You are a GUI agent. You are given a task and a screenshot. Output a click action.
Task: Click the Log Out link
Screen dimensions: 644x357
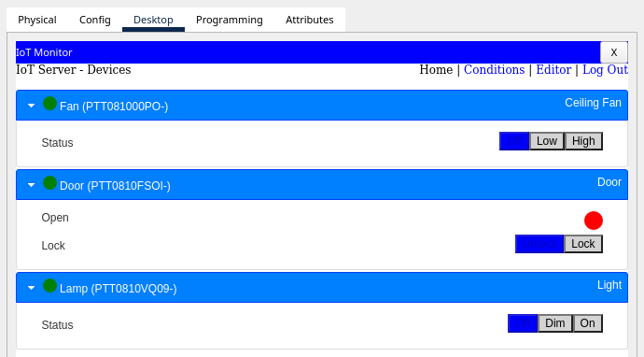[x=605, y=70]
